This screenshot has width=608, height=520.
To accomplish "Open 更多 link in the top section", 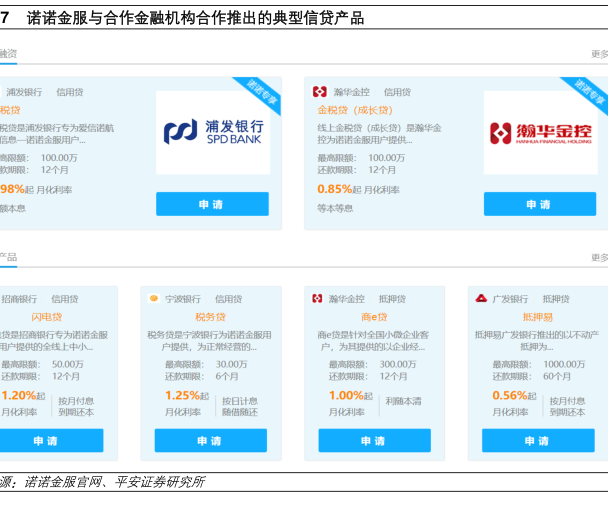I will pos(598,54).
